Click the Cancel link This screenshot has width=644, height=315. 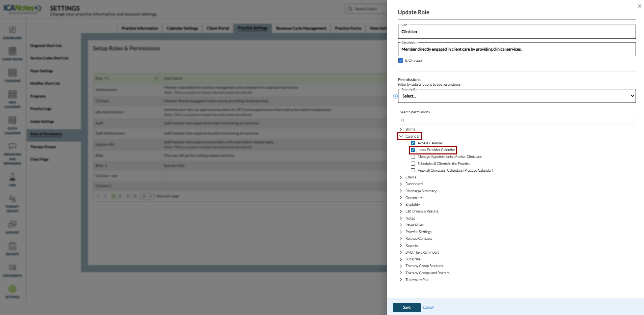point(428,307)
